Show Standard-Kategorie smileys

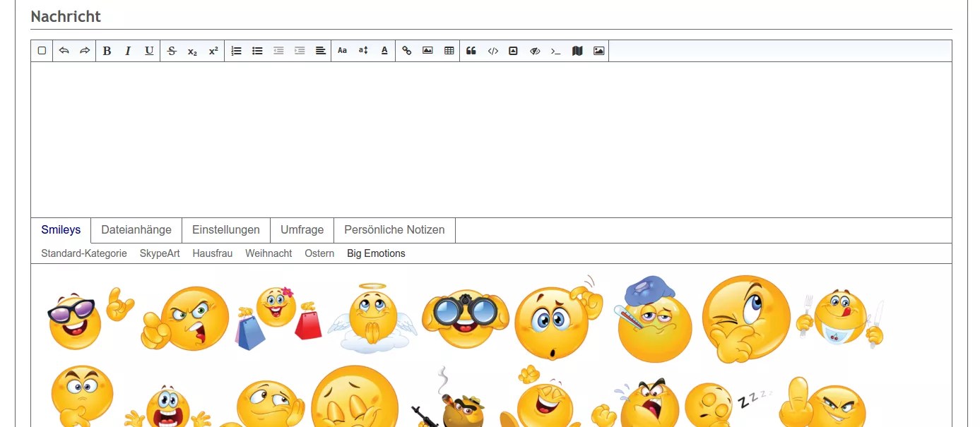(84, 253)
